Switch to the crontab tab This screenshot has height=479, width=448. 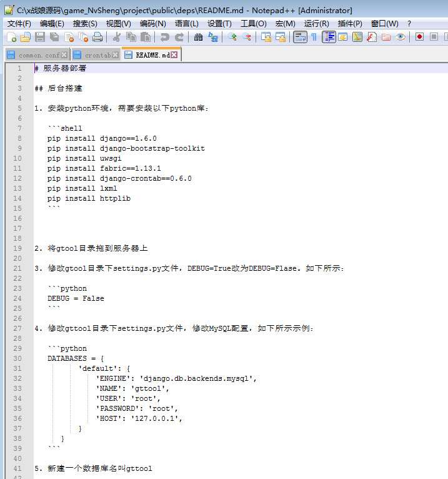[96, 55]
